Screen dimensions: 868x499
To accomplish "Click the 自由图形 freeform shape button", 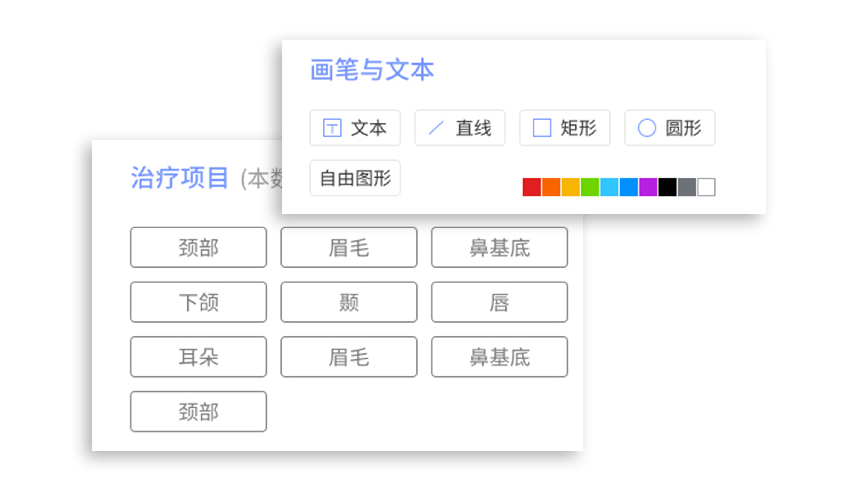I will (x=355, y=178).
